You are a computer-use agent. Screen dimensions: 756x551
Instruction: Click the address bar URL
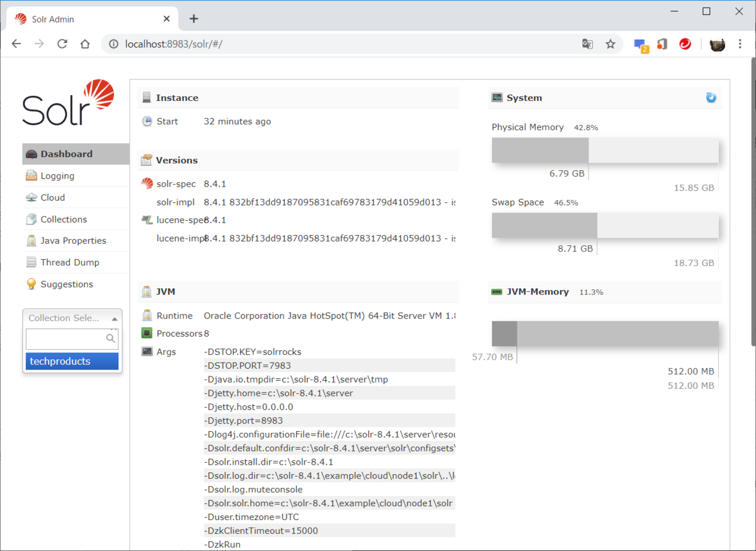tap(174, 44)
